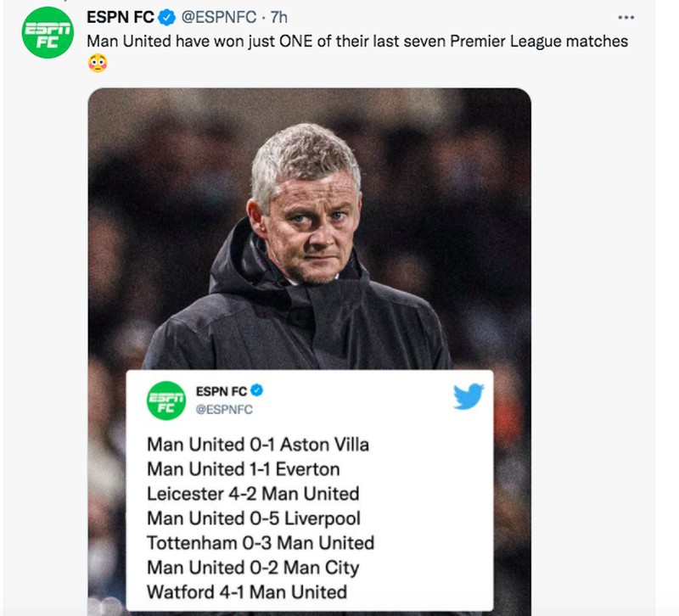The height and width of the screenshot is (616, 679).
Task: Click the tweet text about Man United
Action: (x=357, y=41)
